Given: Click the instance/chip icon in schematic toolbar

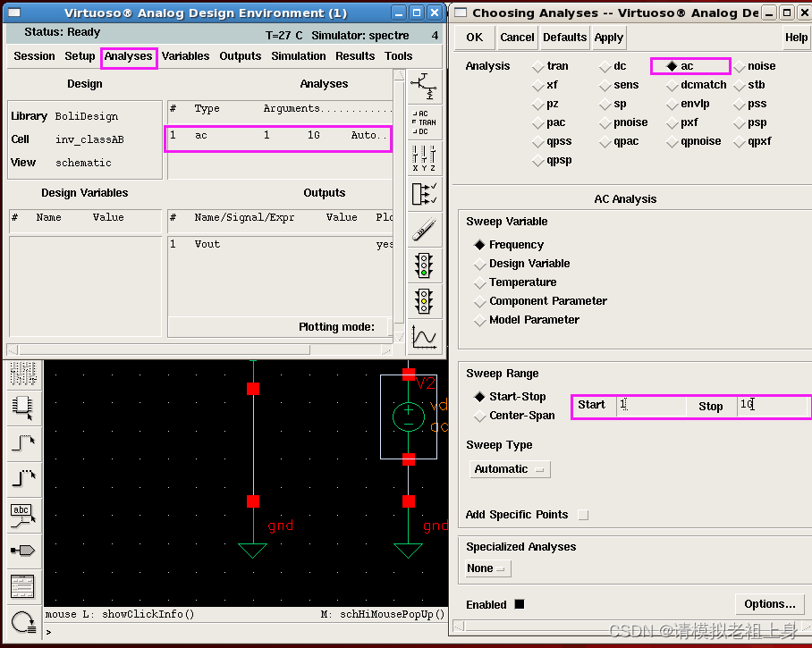Looking at the screenshot, I should point(23,408).
